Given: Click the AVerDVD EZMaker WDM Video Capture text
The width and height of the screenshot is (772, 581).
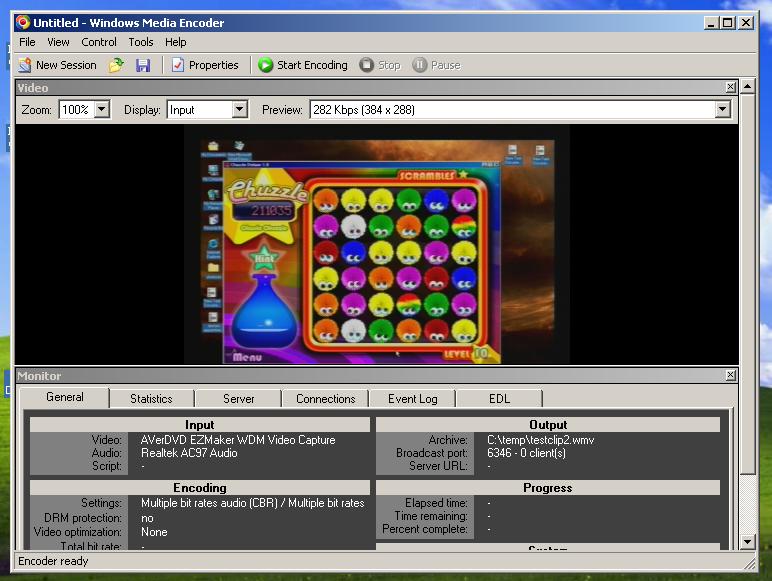Looking at the screenshot, I should pos(238,440).
